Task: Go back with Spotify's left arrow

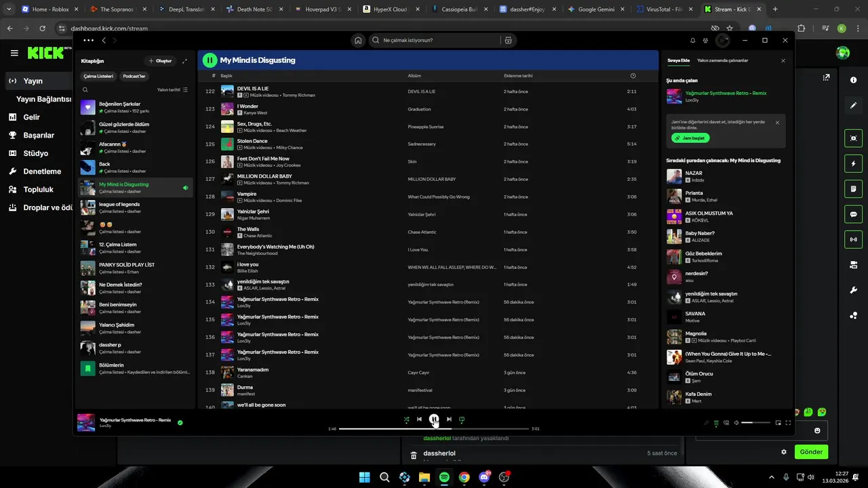Action: click(104, 40)
